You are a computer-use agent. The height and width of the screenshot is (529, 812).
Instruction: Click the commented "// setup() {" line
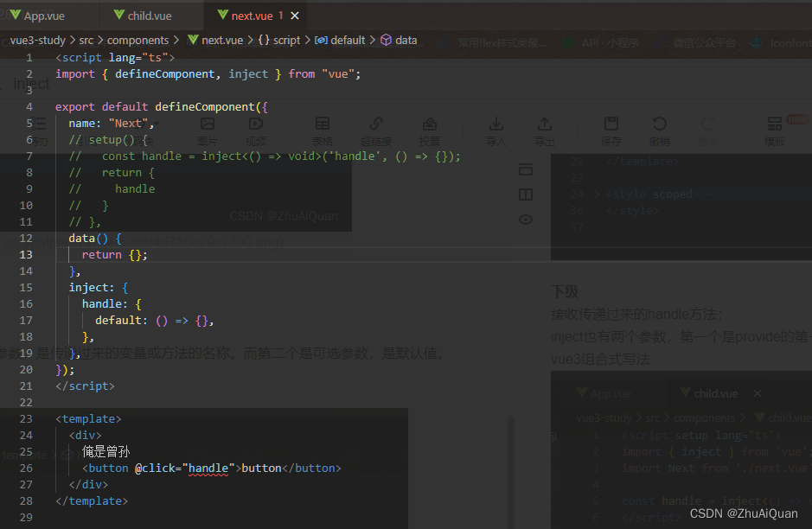[108, 140]
